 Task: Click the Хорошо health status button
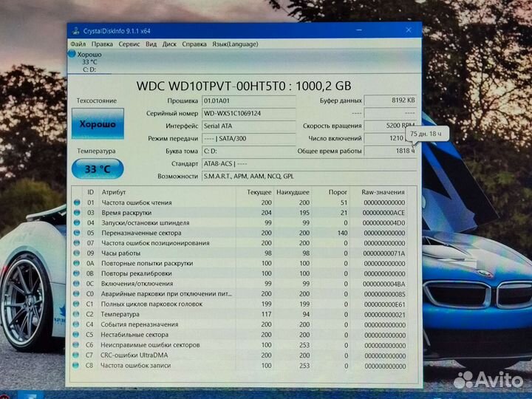(98, 124)
